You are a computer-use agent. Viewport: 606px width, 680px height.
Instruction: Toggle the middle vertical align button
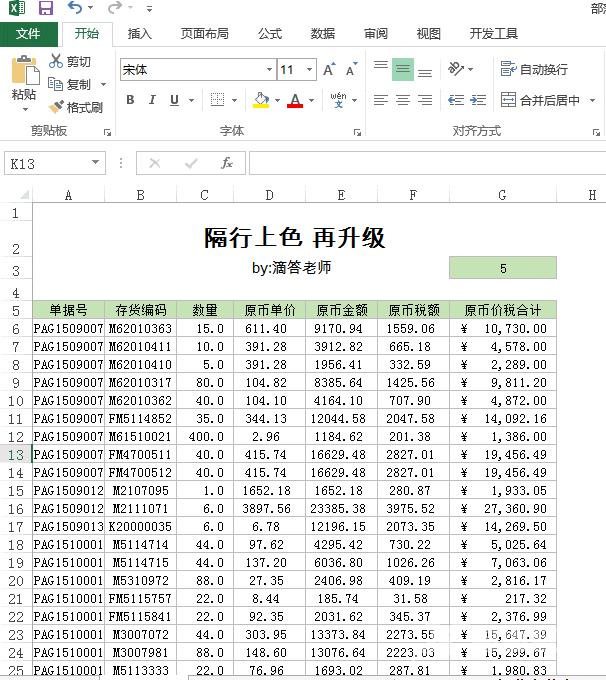[403, 69]
